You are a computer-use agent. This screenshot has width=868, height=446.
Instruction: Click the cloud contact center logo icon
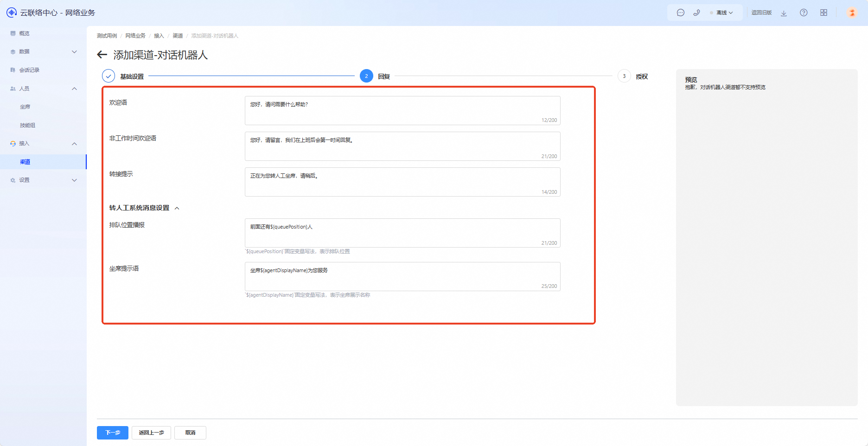tap(11, 13)
